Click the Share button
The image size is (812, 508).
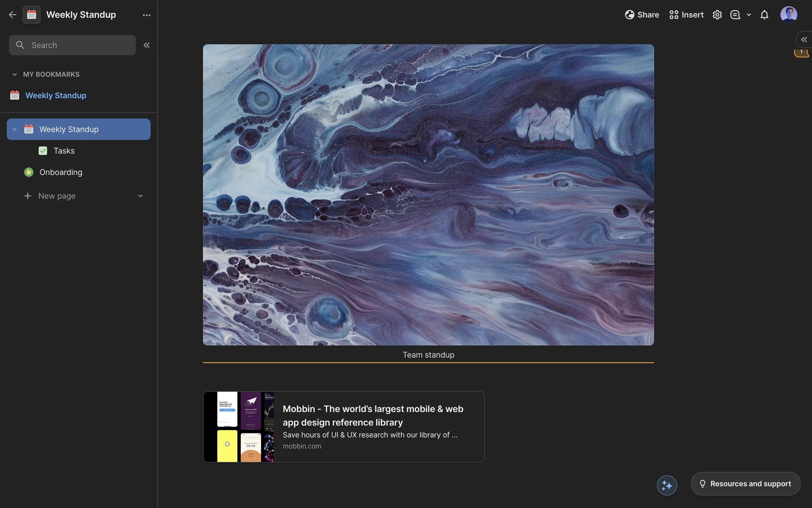point(642,15)
